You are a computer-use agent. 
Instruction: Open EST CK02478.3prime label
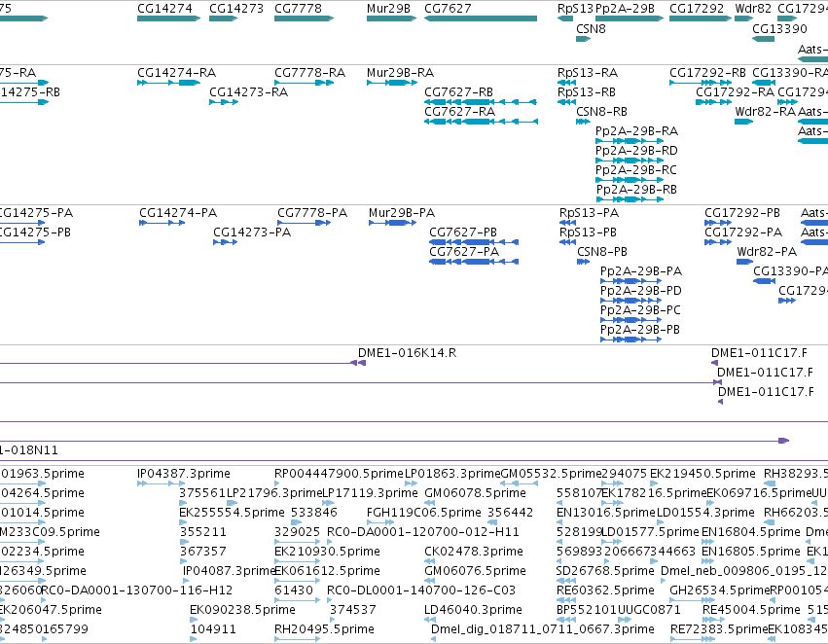click(x=473, y=551)
